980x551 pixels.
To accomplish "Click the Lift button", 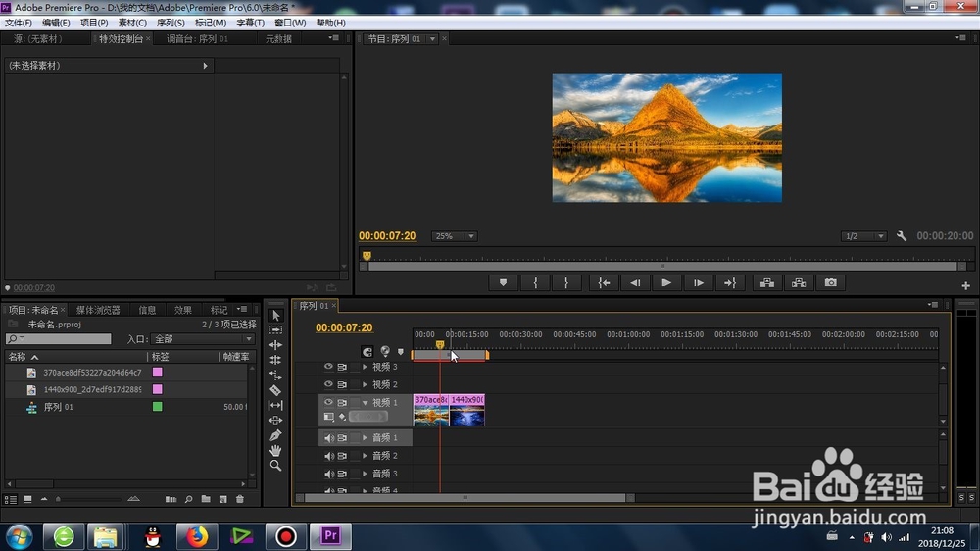I will [x=767, y=283].
